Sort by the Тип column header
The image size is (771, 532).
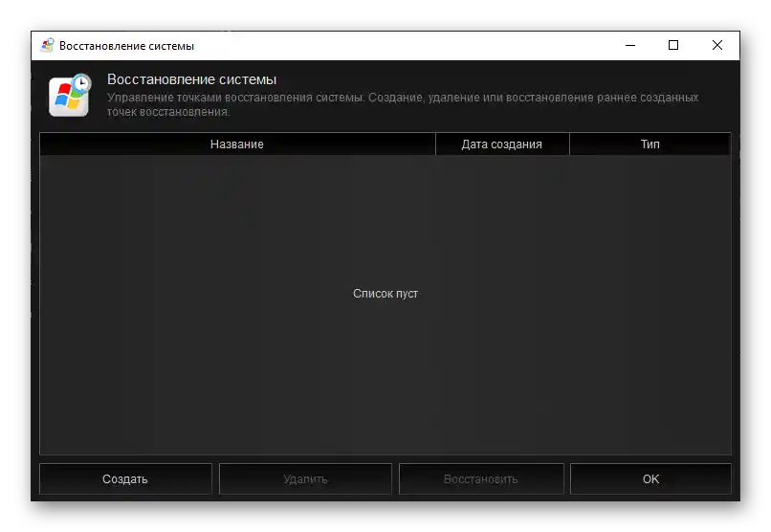(x=650, y=144)
